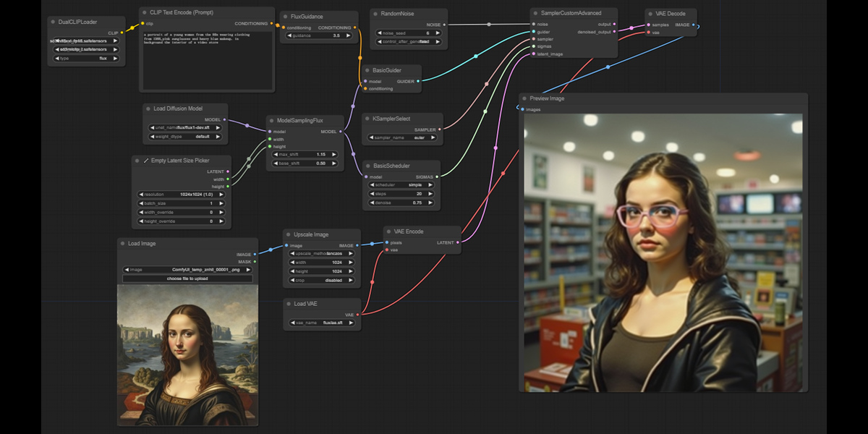Click the VAE output socket on Load VAE
This screenshot has width=868, height=434.
[357, 315]
